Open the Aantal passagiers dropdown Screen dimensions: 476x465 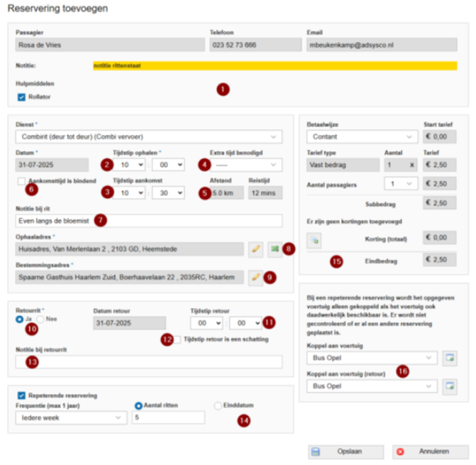point(401,184)
